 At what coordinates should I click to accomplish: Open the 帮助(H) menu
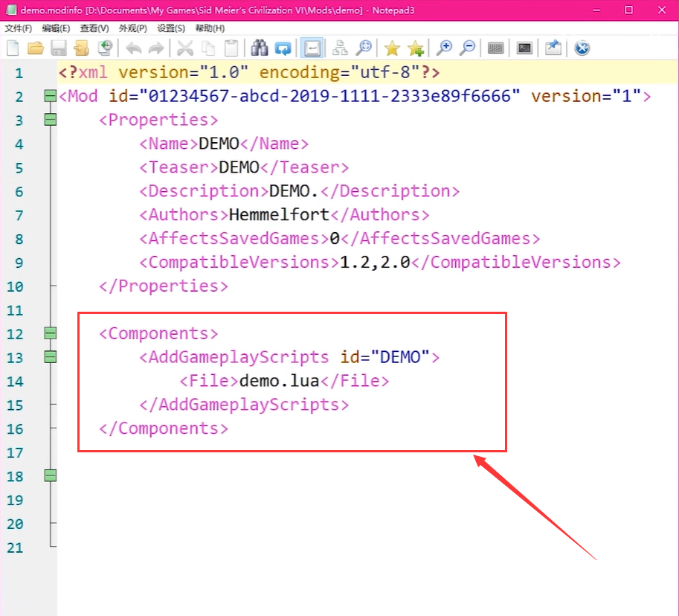(210, 28)
